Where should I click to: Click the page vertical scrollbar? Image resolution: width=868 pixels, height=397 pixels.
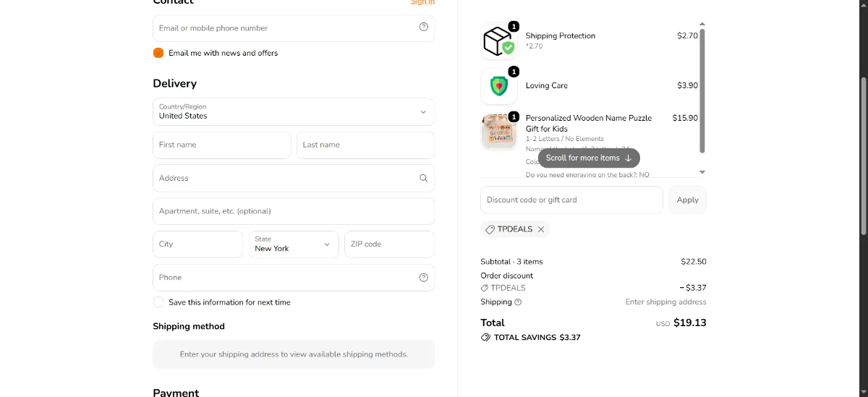864,155
